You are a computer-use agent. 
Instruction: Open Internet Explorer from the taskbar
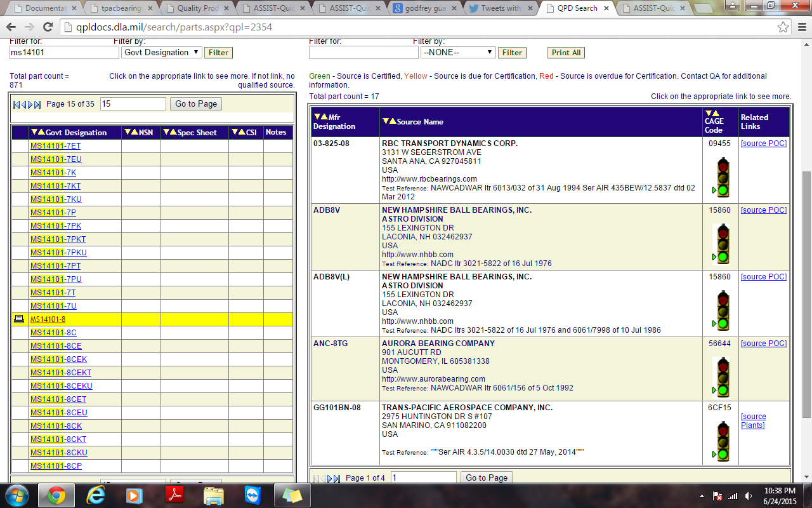coord(96,495)
